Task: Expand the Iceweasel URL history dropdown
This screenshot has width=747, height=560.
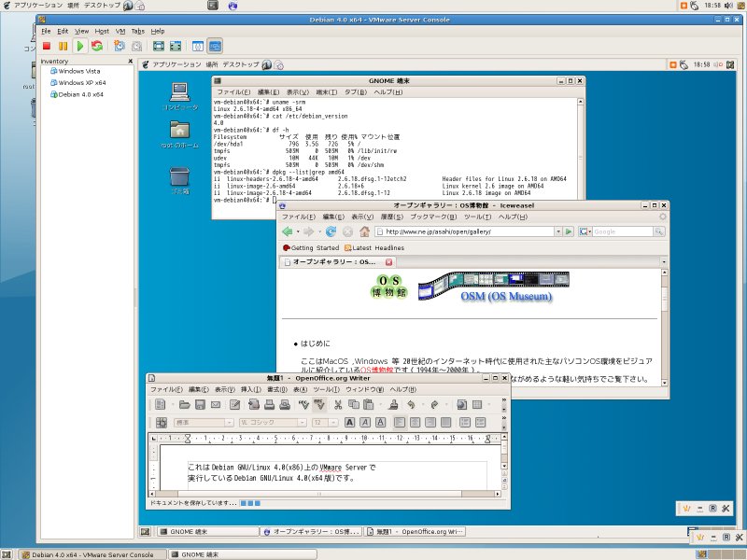Action: click(x=558, y=231)
